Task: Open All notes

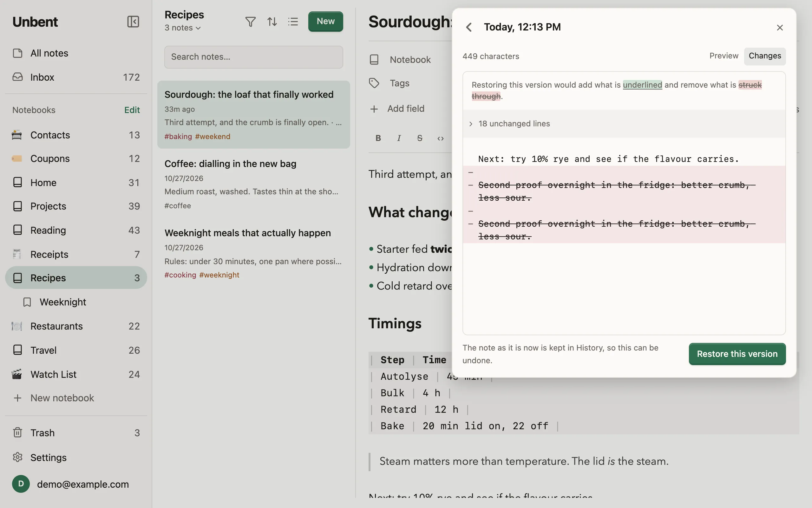Action: [x=76, y=53]
